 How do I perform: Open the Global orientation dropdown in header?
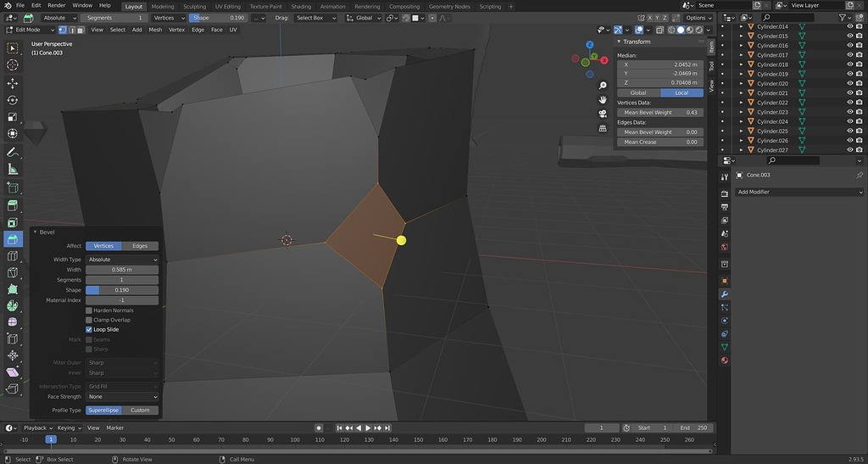pos(364,18)
